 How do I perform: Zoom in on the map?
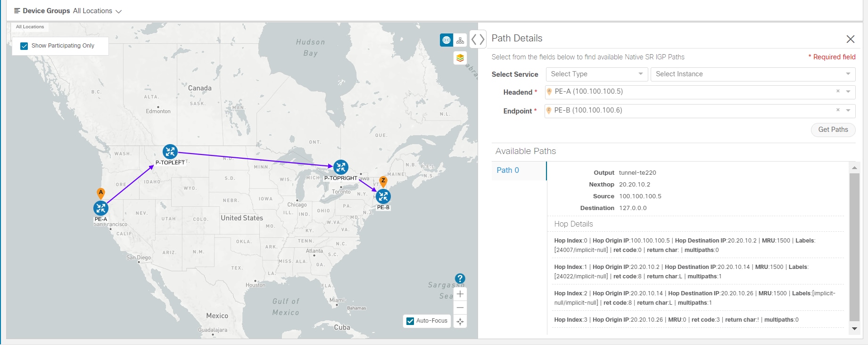(x=460, y=294)
